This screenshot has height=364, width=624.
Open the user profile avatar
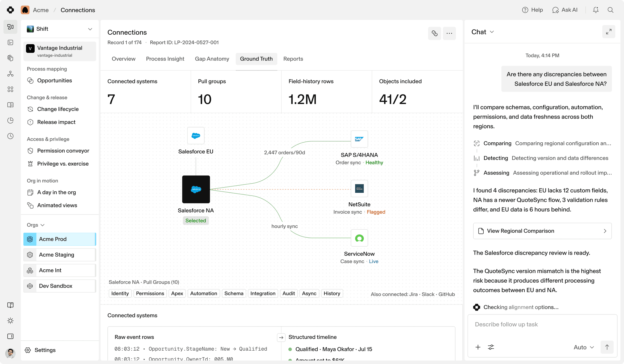(10, 353)
